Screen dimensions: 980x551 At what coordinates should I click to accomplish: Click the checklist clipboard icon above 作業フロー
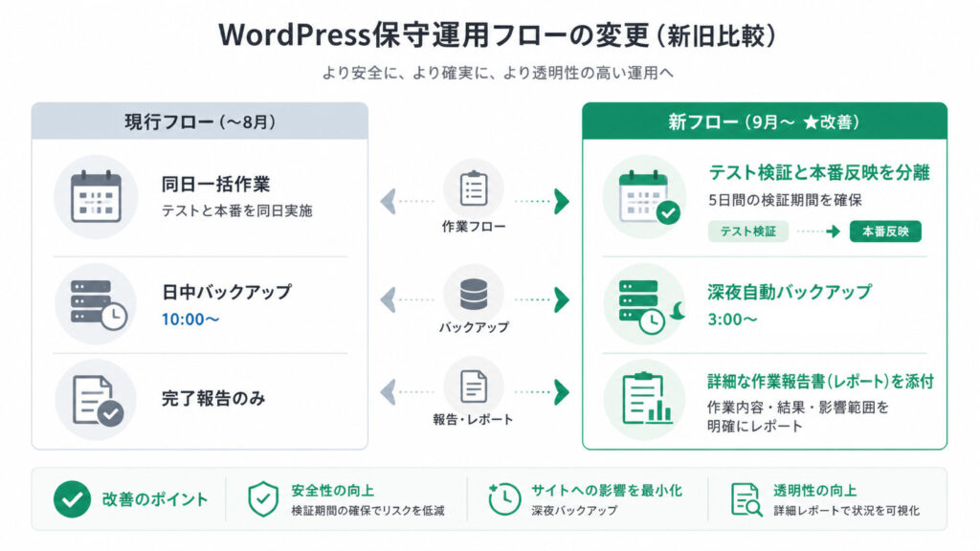point(473,188)
